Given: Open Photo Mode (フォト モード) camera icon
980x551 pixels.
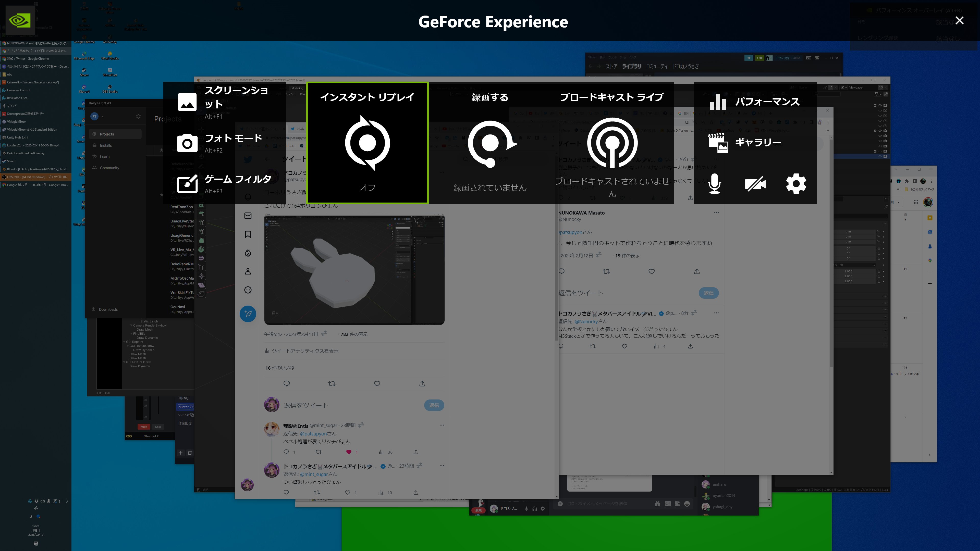Looking at the screenshot, I should coord(187,143).
